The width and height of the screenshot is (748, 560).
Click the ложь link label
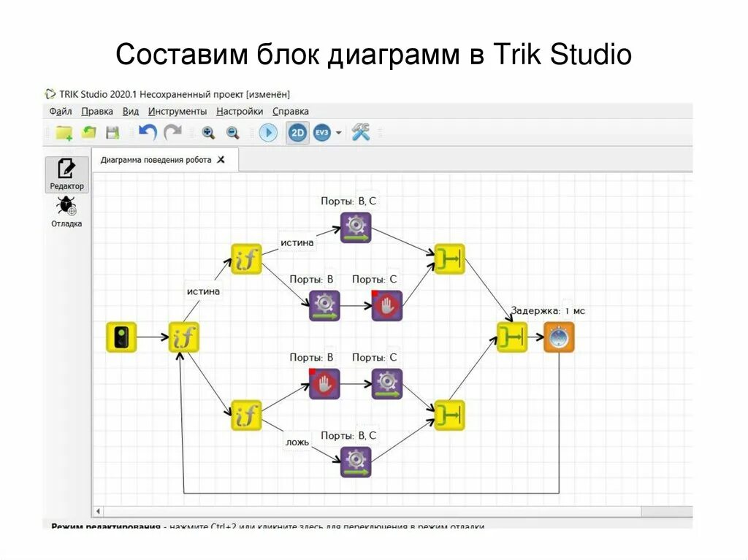[297, 442]
